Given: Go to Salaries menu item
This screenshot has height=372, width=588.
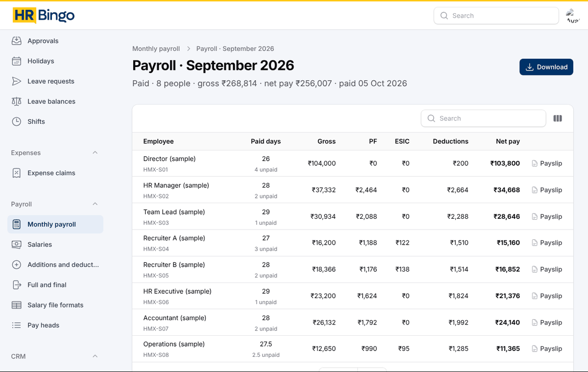Looking at the screenshot, I should click(55, 244).
